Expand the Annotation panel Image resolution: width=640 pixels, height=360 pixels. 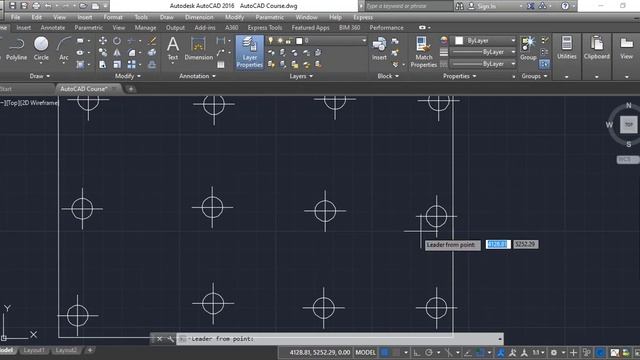(x=198, y=76)
